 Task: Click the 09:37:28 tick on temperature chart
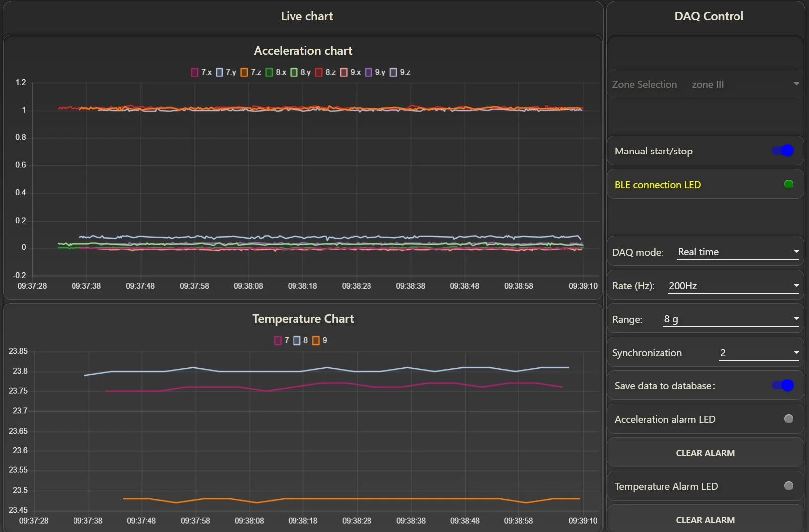[x=34, y=521]
